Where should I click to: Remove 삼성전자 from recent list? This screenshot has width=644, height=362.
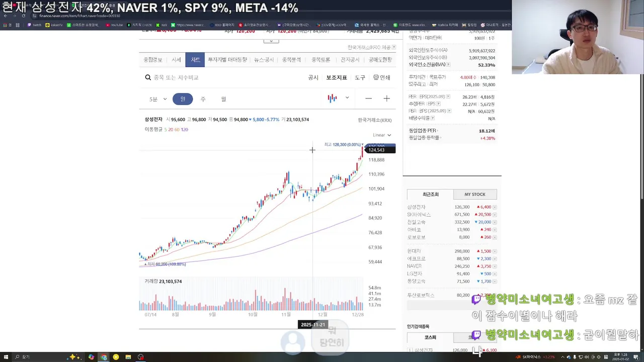(495, 207)
